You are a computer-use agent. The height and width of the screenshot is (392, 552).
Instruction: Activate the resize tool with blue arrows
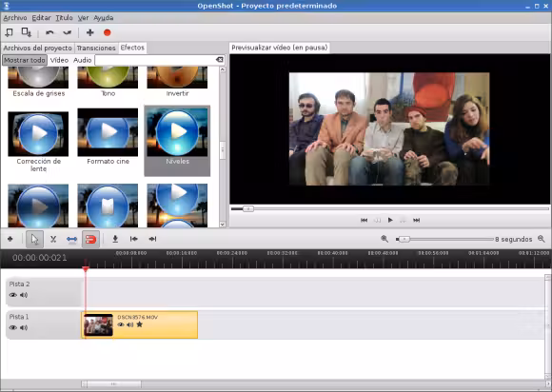click(x=71, y=239)
